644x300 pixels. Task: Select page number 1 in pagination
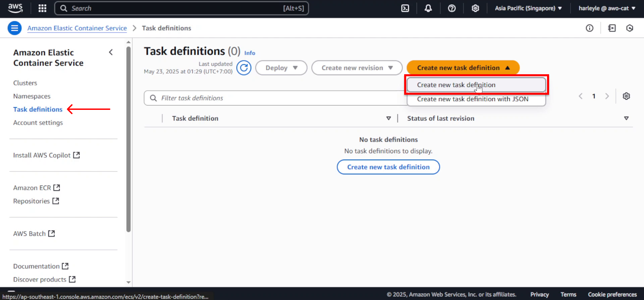(594, 96)
